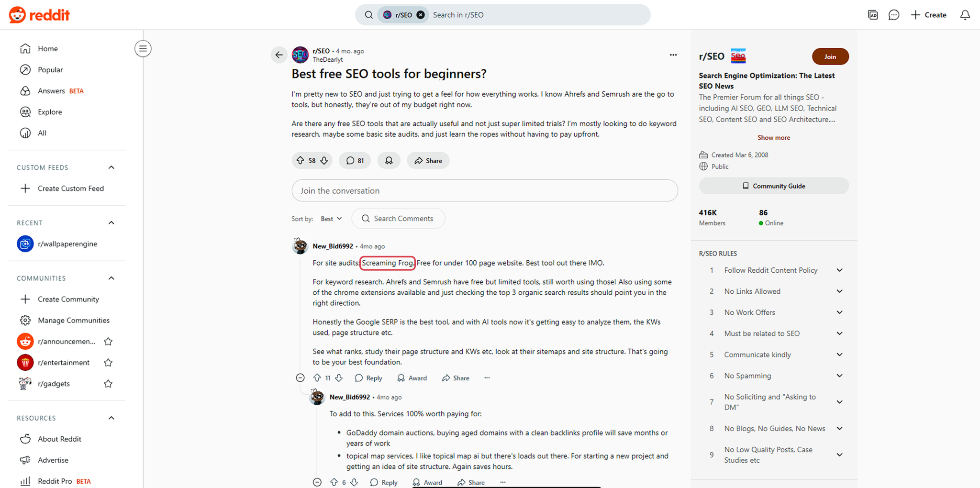980x488 pixels.
Task: Expand rule 3 No Work Offers
Action: [x=839, y=312]
